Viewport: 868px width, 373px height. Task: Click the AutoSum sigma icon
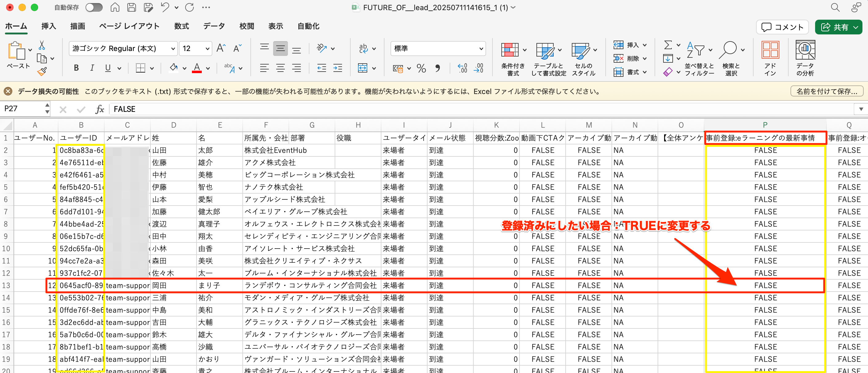668,45
